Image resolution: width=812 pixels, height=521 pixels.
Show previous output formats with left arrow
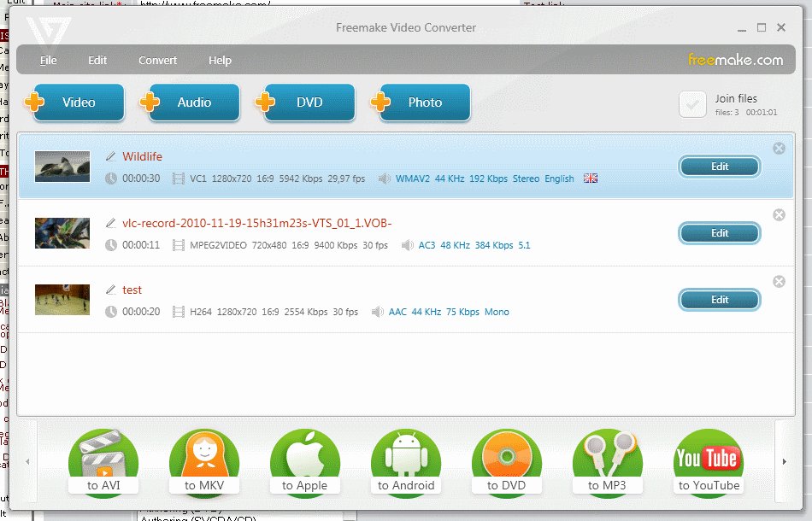[x=27, y=461]
